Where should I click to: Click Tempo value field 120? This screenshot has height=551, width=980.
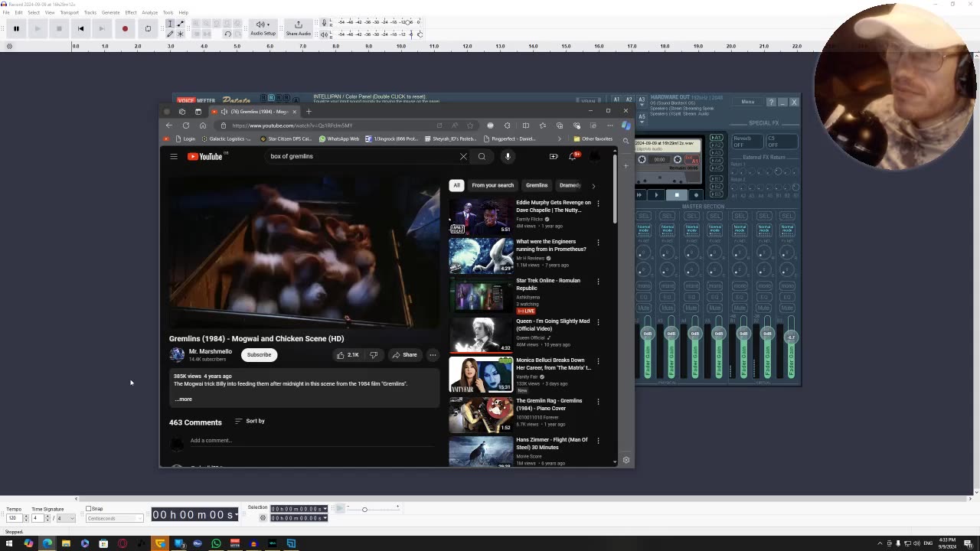pyautogui.click(x=13, y=518)
